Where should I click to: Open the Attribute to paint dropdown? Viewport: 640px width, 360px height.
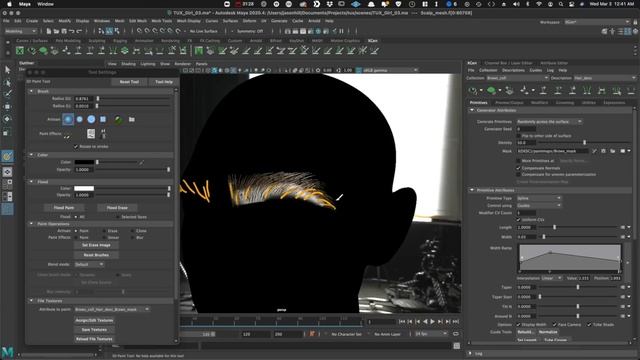(112, 309)
